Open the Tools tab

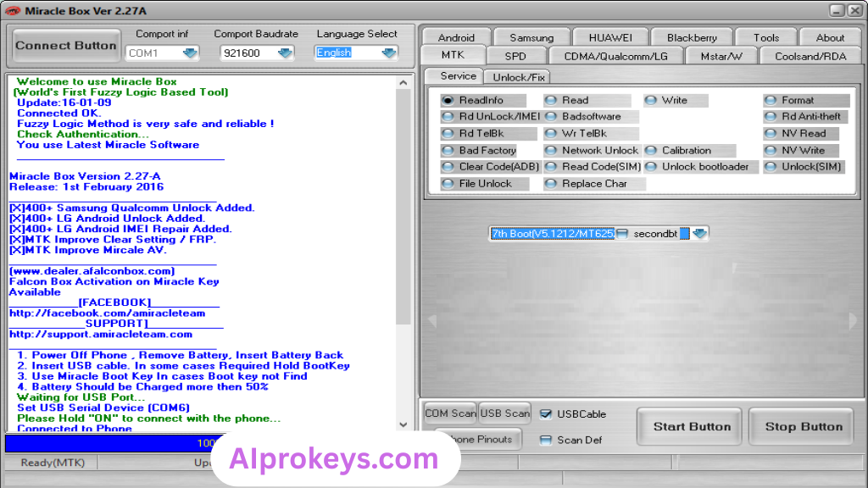pyautogui.click(x=766, y=37)
